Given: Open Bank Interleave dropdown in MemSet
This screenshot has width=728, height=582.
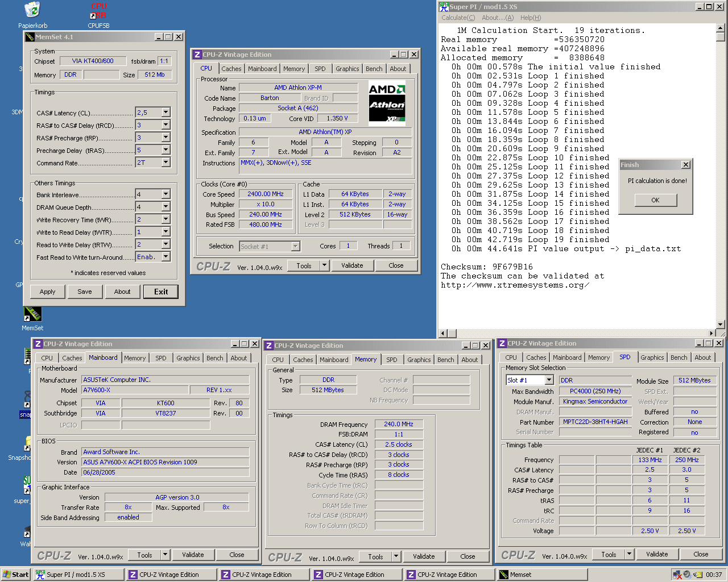Looking at the screenshot, I should click(x=166, y=194).
